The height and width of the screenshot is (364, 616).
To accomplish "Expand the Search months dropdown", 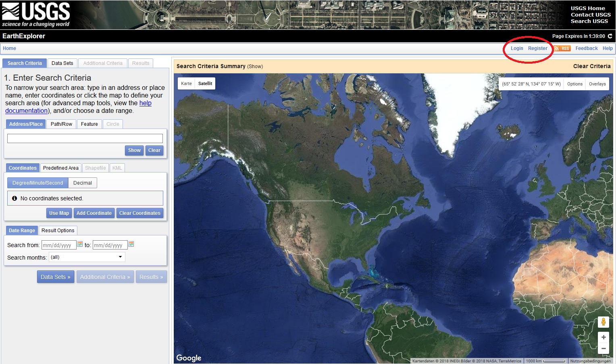I will (x=87, y=257).
